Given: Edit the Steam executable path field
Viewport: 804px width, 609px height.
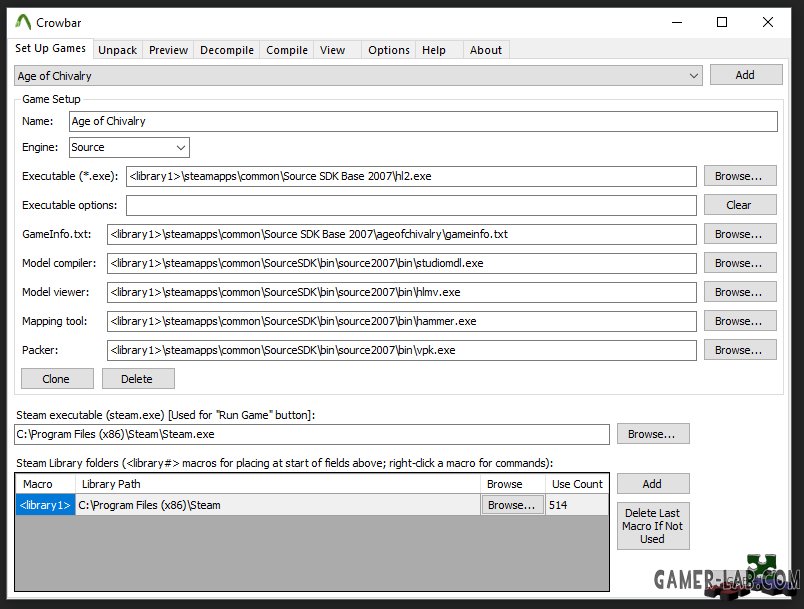Looking at the screenshot, I should [x=312, y=434].
